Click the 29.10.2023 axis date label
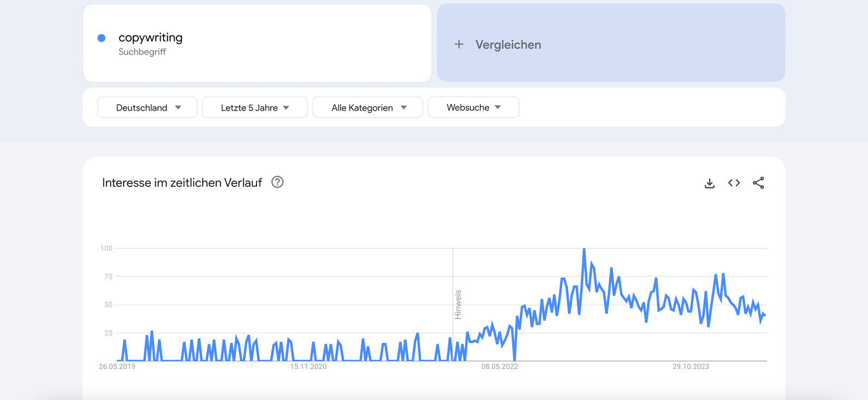Image resolution: width=868 pixels, height=400 pixels. pyautogui.click(x=691, y=367)
